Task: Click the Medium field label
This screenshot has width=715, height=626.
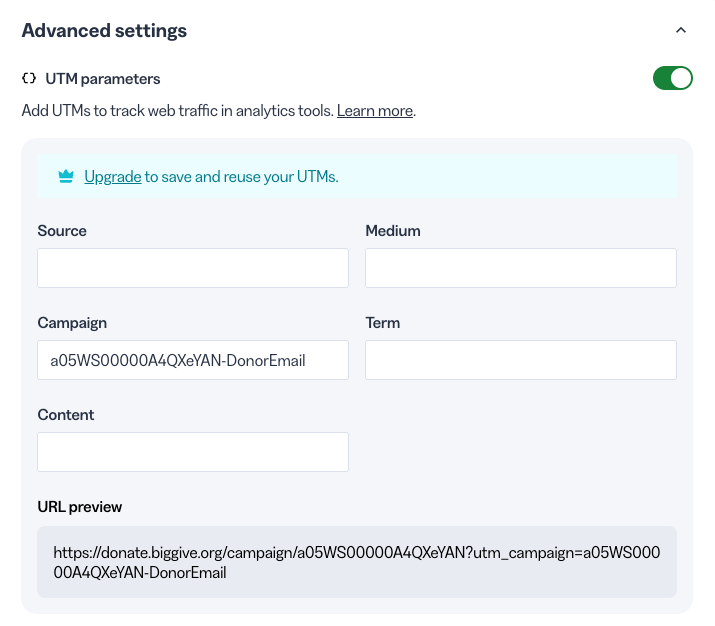Action: [393, 231]
